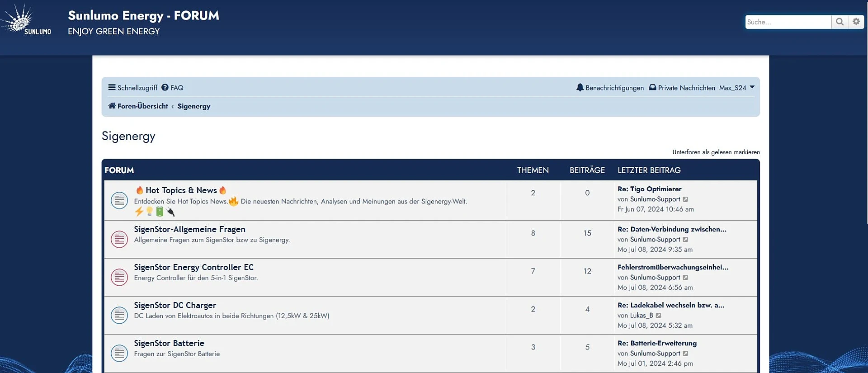Open the FAQ page
The height and width of the screenshot is (373, 868).
pyautogui.click(x=173, y=88)
